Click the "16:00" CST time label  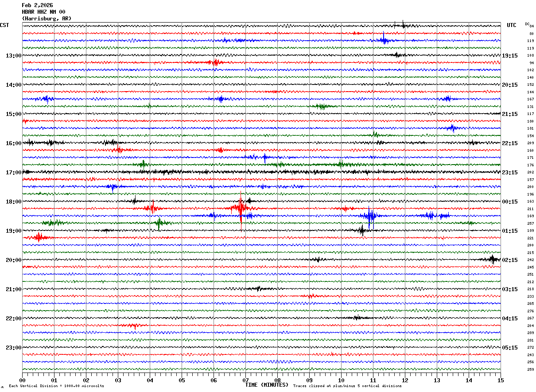click(13, 143)
